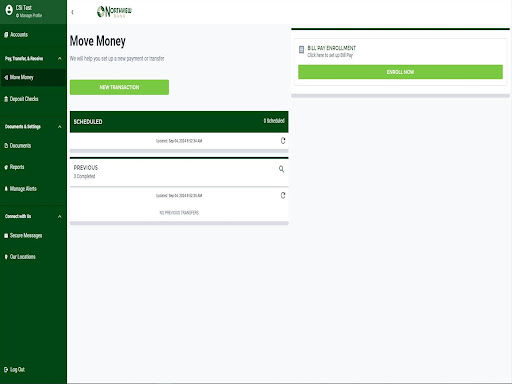Click the Log Out door icon
Viewport: 512px width, 384px height.
point(6,369)
